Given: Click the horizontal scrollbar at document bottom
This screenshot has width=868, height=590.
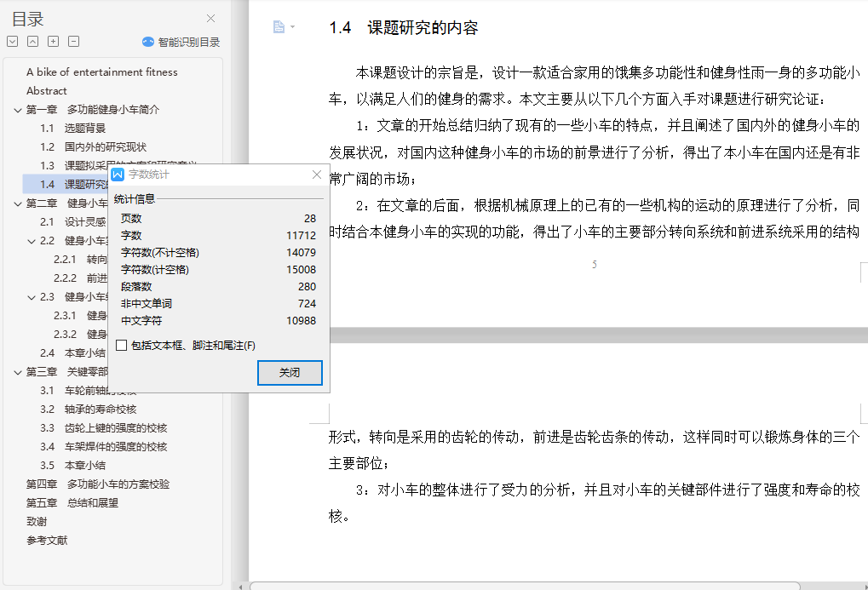Looking at the screenshot, I should [x=525, y=586].
